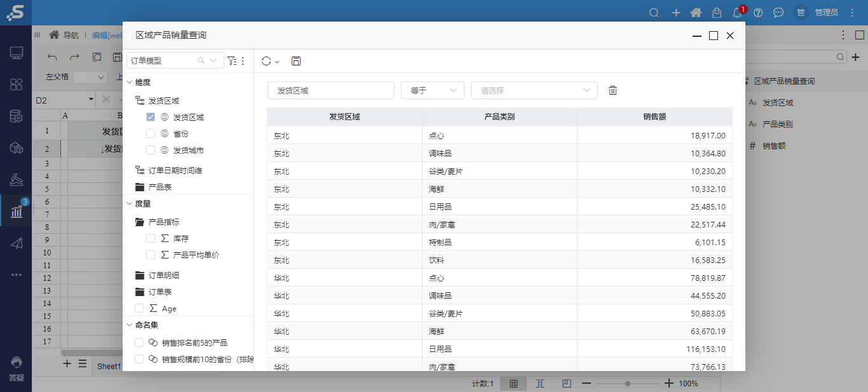Check the 库存 measure checkbox
Image resolution: width=868 pixels, height=392 pixels.
tap(151, 238)
